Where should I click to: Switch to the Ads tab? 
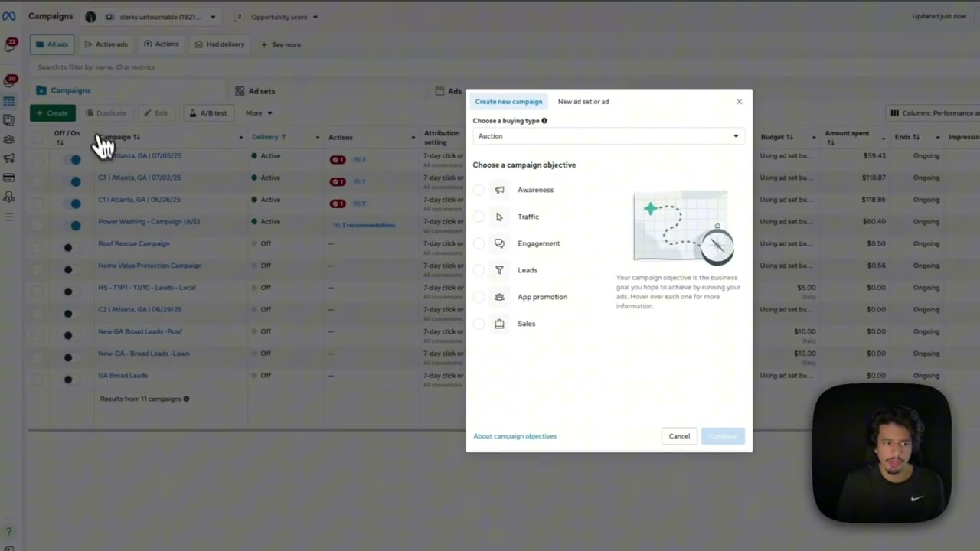449,91
